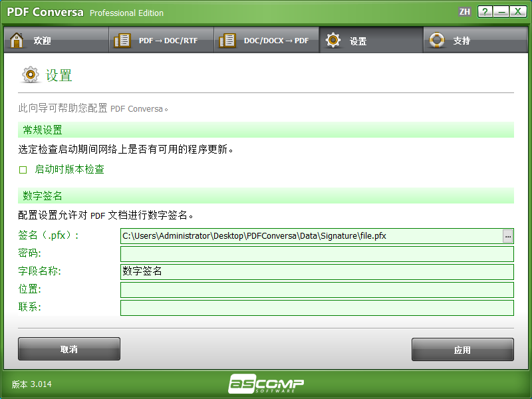532x399 pixels.
Task: Click the 常规设置 section header
Action: [266, 130]
